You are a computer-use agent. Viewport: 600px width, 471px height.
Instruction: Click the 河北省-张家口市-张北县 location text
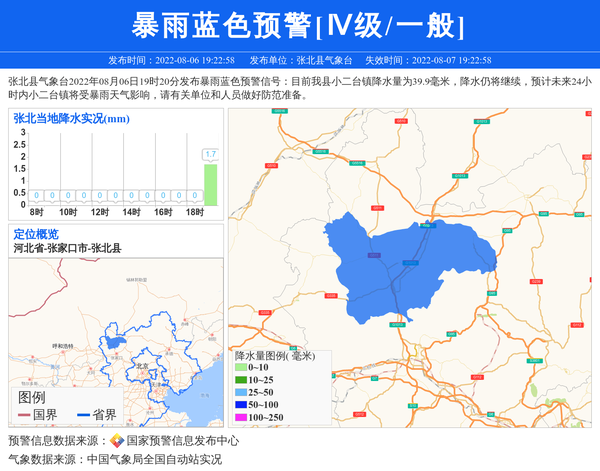[67, 248]
